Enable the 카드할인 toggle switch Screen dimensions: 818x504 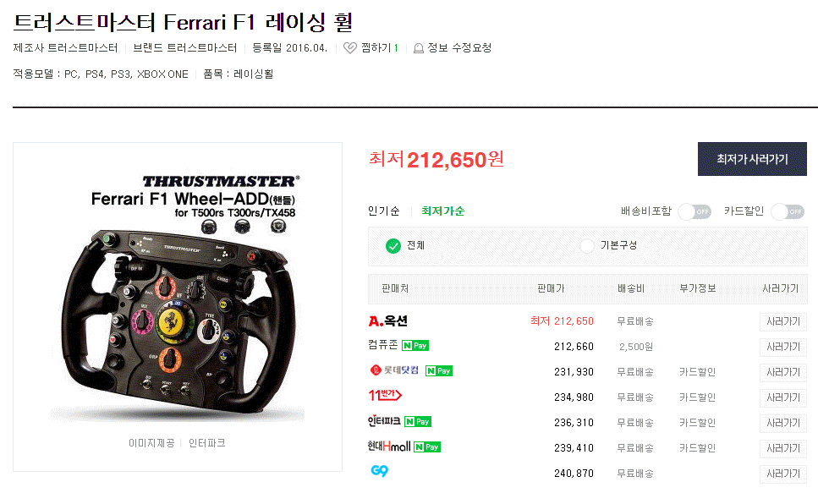(x=788, y=211)
